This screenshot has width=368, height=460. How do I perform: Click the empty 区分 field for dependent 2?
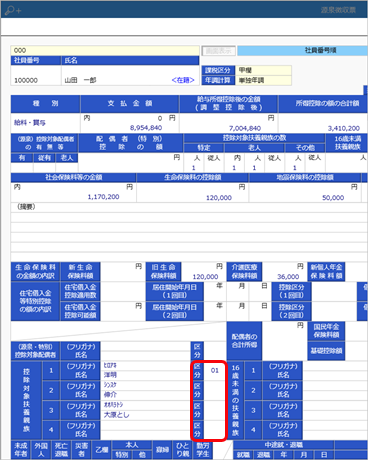215,390
